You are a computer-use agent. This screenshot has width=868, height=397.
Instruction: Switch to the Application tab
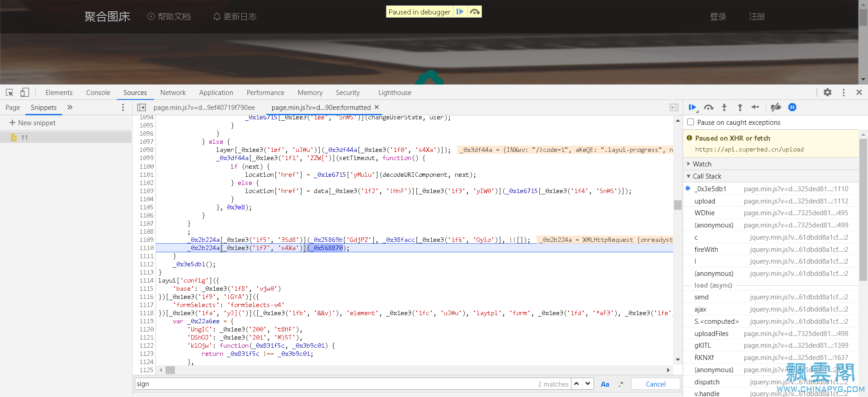(216, 92)
